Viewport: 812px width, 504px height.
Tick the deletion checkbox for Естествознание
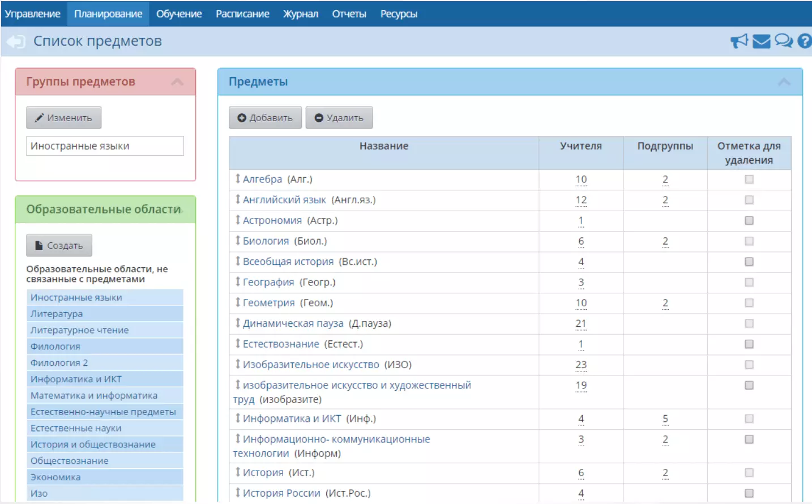(x=749, y=344)
